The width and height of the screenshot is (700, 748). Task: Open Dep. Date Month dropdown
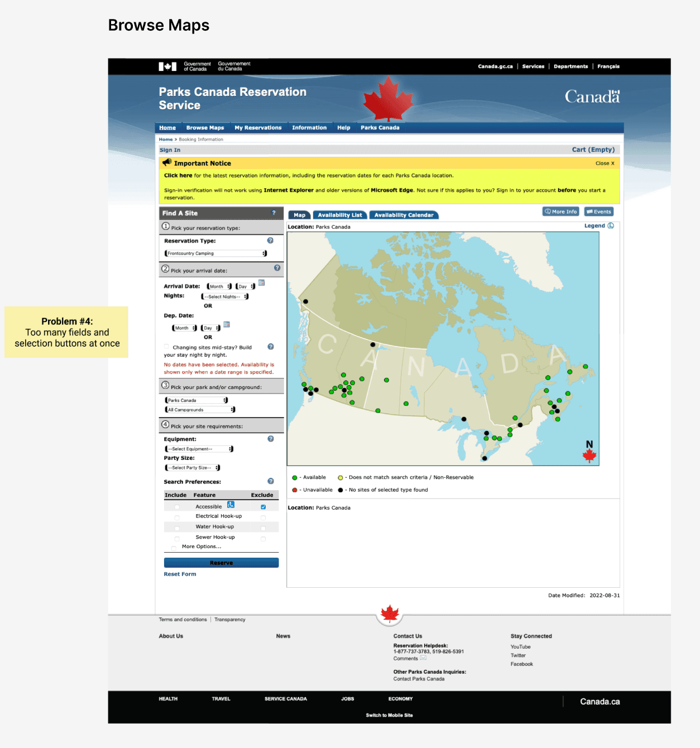click(x=184, y=328)
